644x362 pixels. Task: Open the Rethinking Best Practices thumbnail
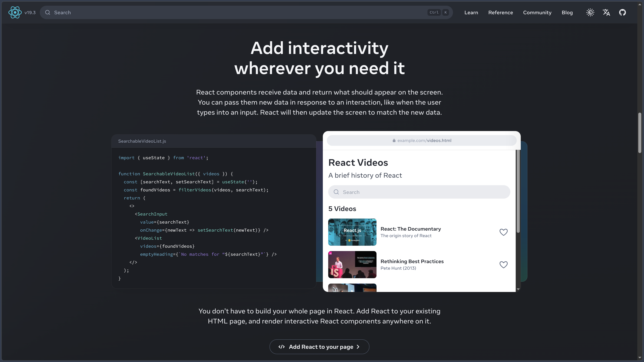[352, 265]
